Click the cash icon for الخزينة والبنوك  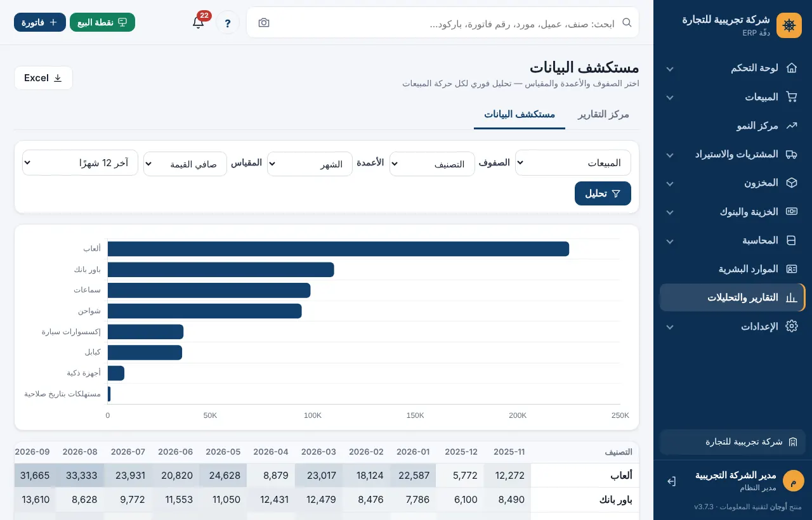click(791, 211)
